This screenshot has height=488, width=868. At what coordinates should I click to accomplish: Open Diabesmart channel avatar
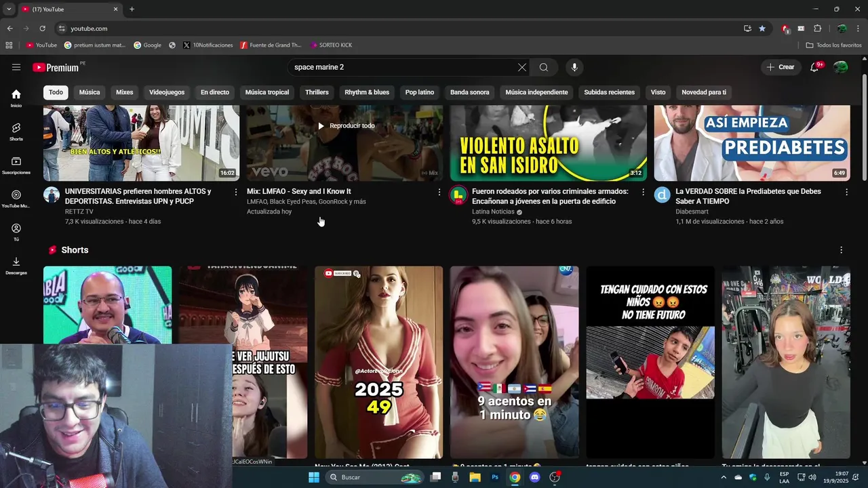point(662,195)
